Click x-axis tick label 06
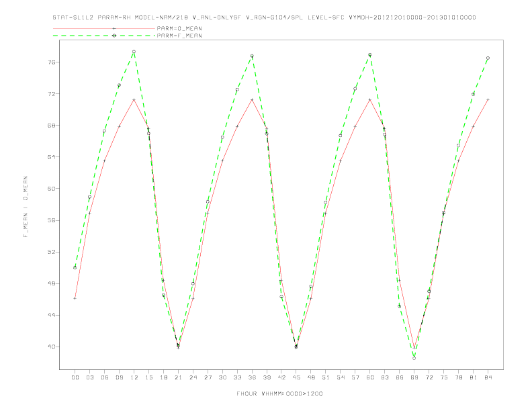Viewport: 532px width, 411px height. point(105,377)
